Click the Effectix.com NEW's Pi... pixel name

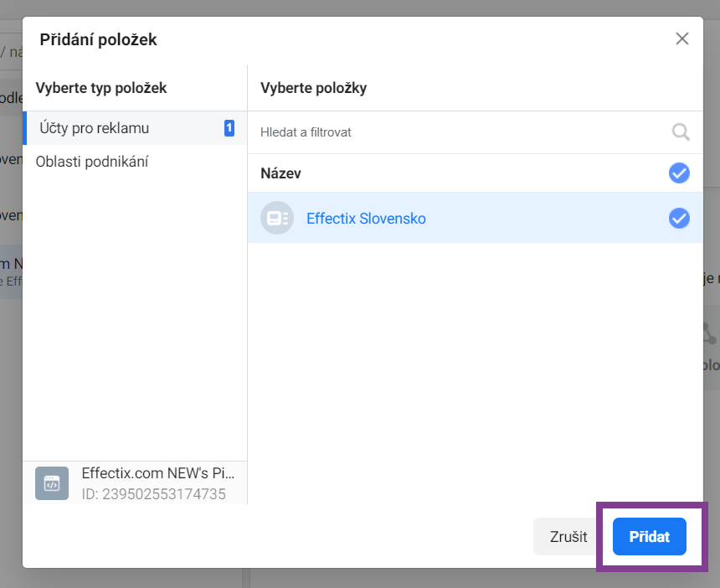(158, 473)
